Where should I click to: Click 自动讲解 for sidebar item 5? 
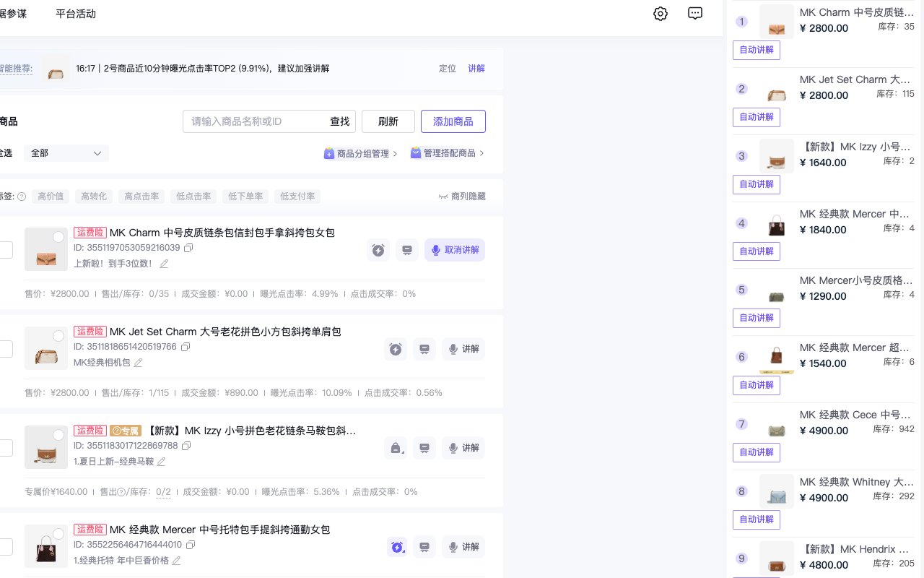(757, 318)
